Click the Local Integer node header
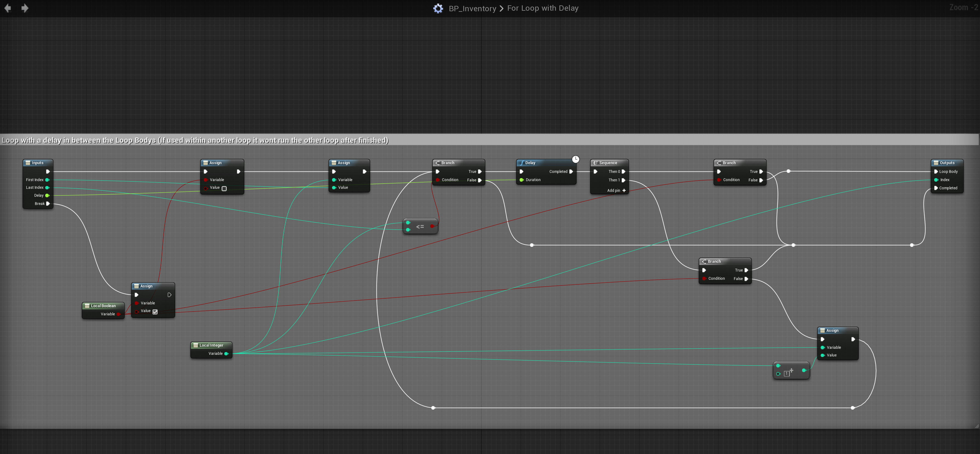This screenshot has height=454, width=980. click(211, 345)
